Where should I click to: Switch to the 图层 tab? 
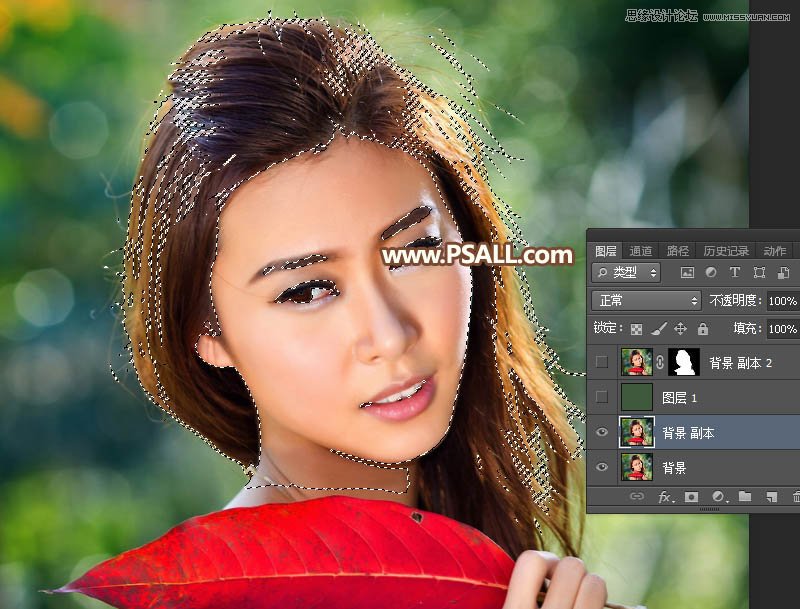pyautogui.click(x=606, y=251)
